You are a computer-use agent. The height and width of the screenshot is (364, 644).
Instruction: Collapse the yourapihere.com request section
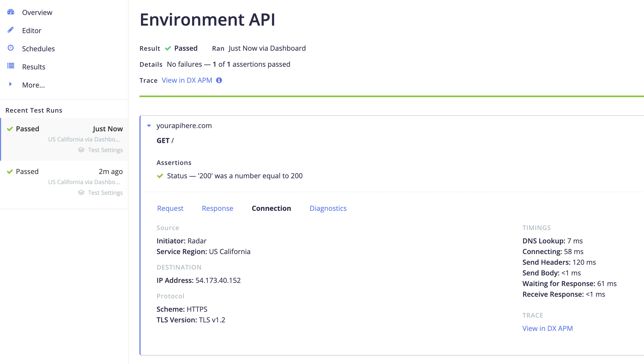tap(149, 126)
